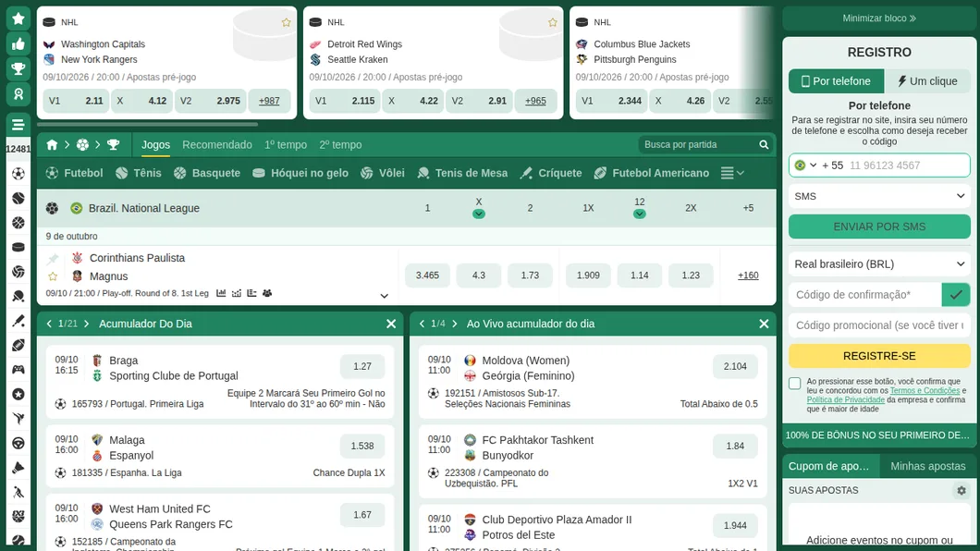Viewport: 980px width, 551px height.
Task: Select the gamepad esports sidebar icon
Action: (18, 369)
